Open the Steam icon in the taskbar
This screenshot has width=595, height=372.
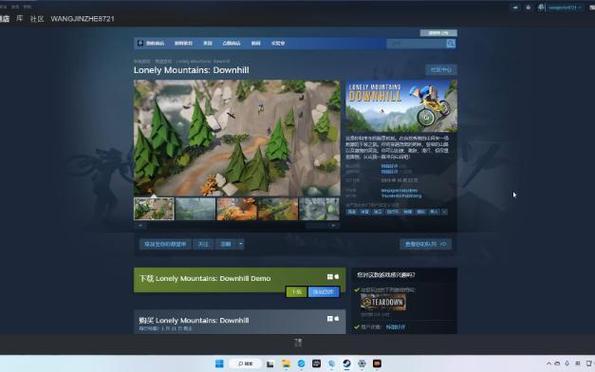[x=346, y=364]
